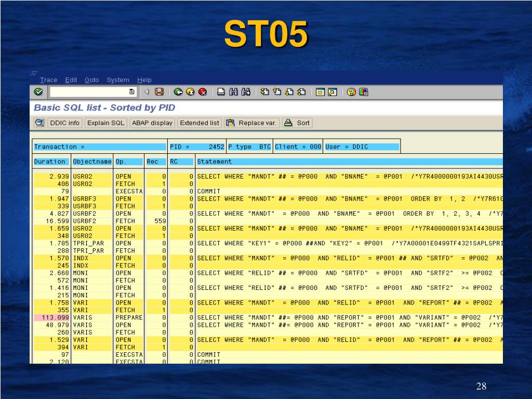Click the Sort button
The height and width of the screenshot is (399, 532).
pos(297,123)
